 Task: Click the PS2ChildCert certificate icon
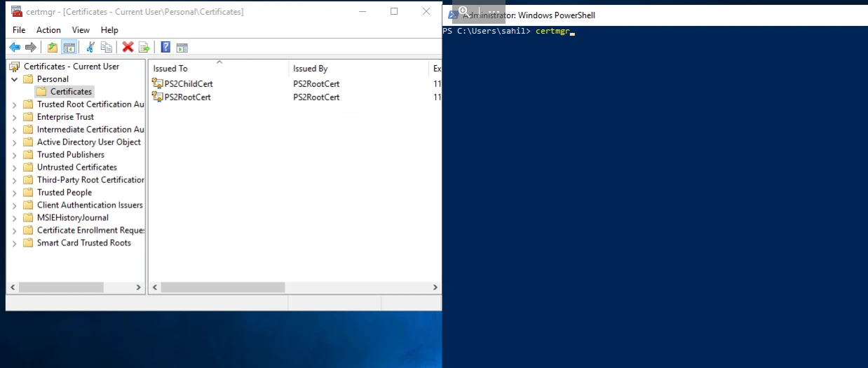(157, 83)
